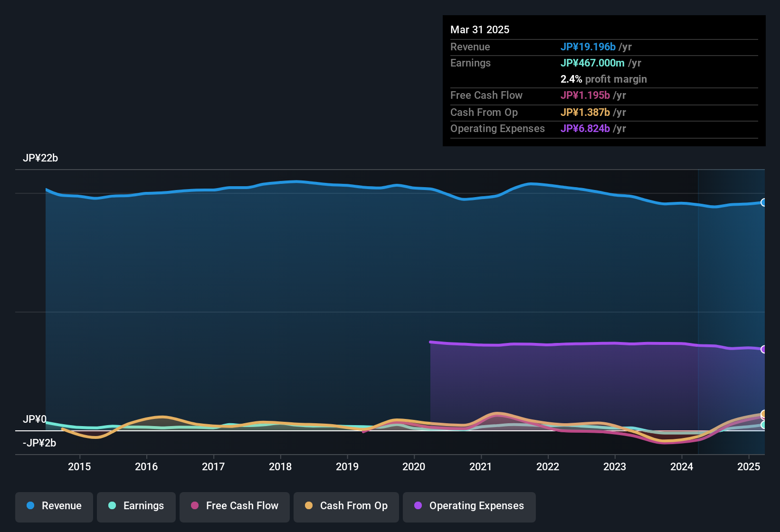
Task: Click the JP¥19.196b revenue value
Action: pyautogui.click(x=588, y=47)
